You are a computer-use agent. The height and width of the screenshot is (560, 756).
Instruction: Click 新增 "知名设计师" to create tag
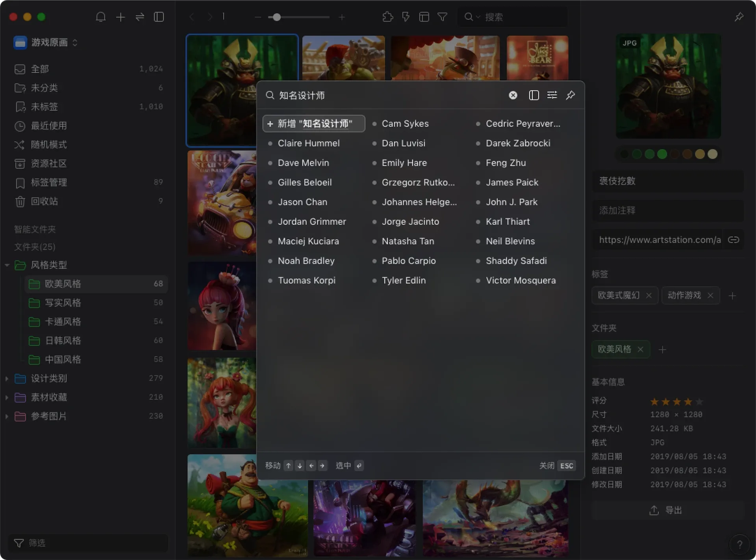click(x=314, y=124)
